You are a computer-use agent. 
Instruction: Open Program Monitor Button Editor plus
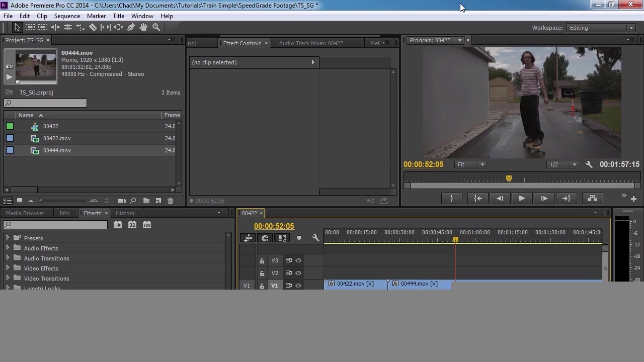[x=633, y=199]
